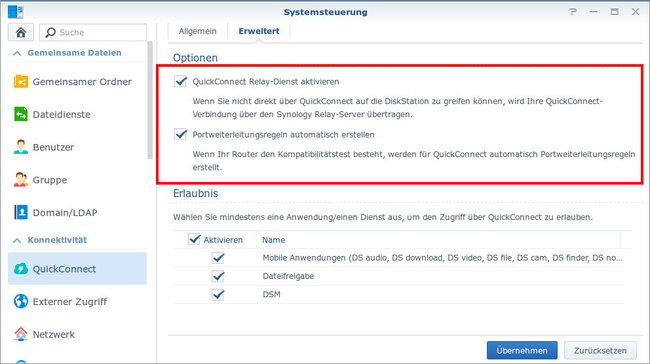The height and width of the screenshot is (364, 650).
Task: Open the home icon button
Action: point(21,32)
